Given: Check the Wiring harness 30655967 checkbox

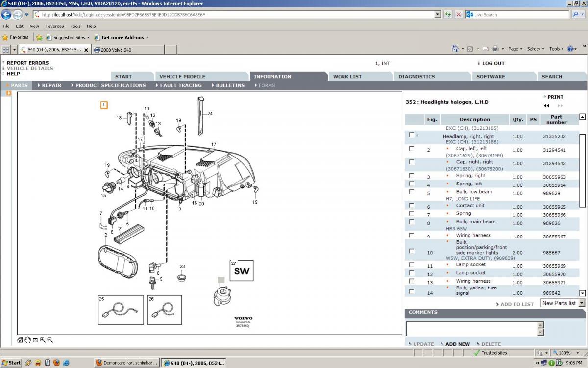Looking at the screenshot, I should 412,235.
